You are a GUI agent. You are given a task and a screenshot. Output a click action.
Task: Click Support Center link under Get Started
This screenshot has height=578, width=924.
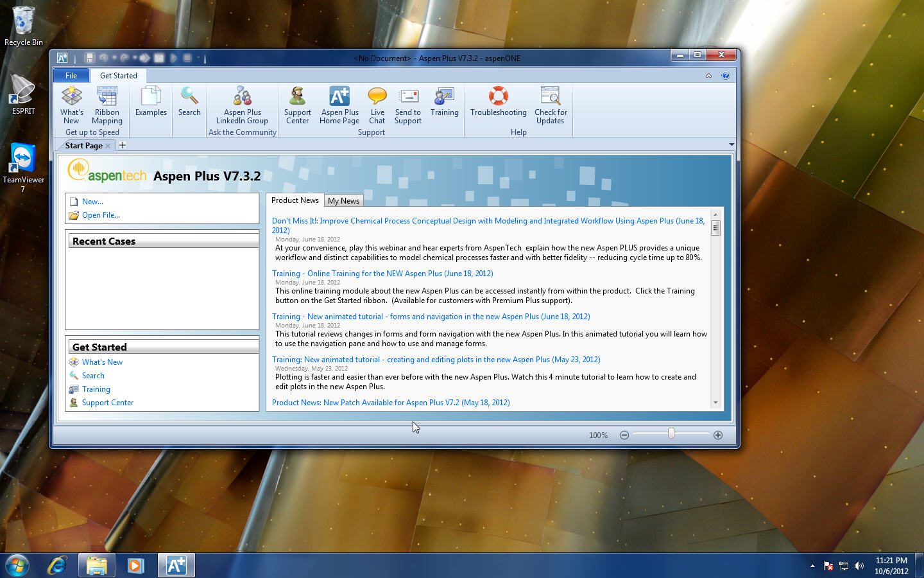[108, 403]
